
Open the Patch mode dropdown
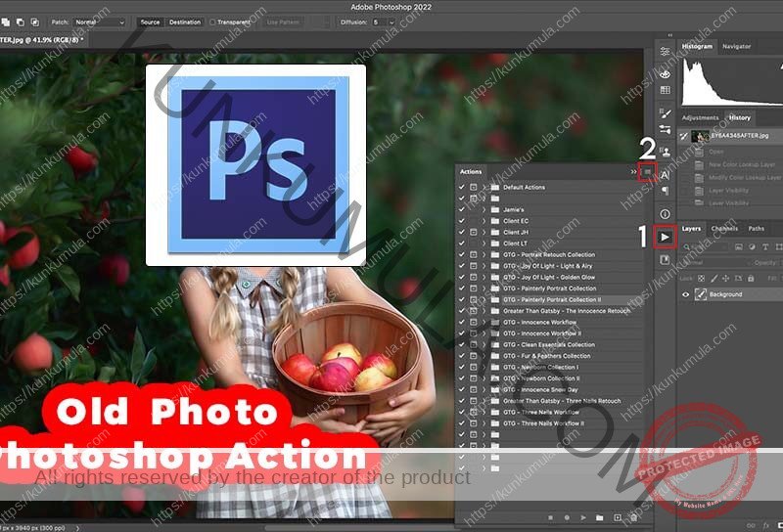click(x=100, y=22)
